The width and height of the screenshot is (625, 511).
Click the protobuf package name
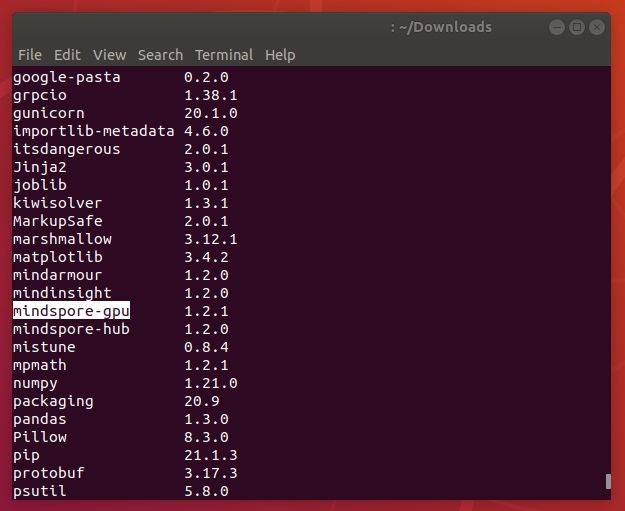point(49,473)
